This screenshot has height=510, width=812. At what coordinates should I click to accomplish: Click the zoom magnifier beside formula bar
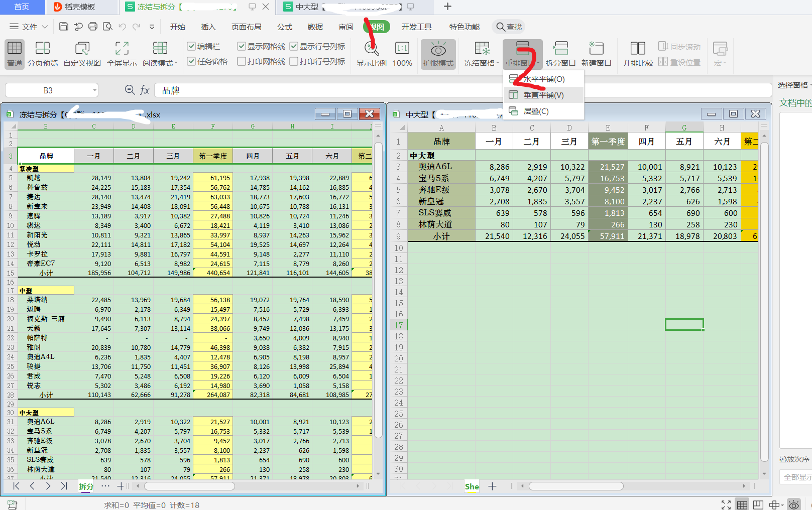tap(130, 90)
